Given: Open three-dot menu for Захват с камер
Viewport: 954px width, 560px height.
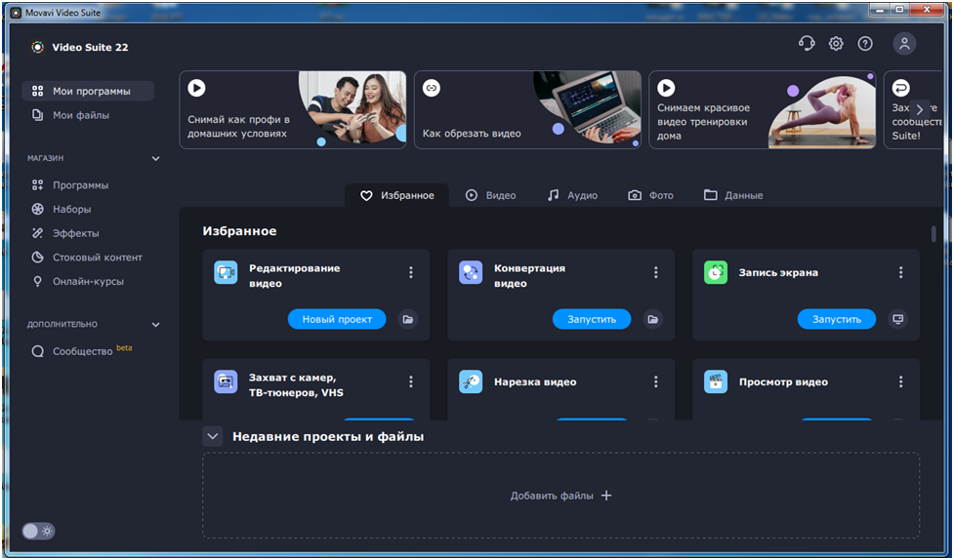Looking at the screenshot, I should pyautogui.click(x=411, y=381).
